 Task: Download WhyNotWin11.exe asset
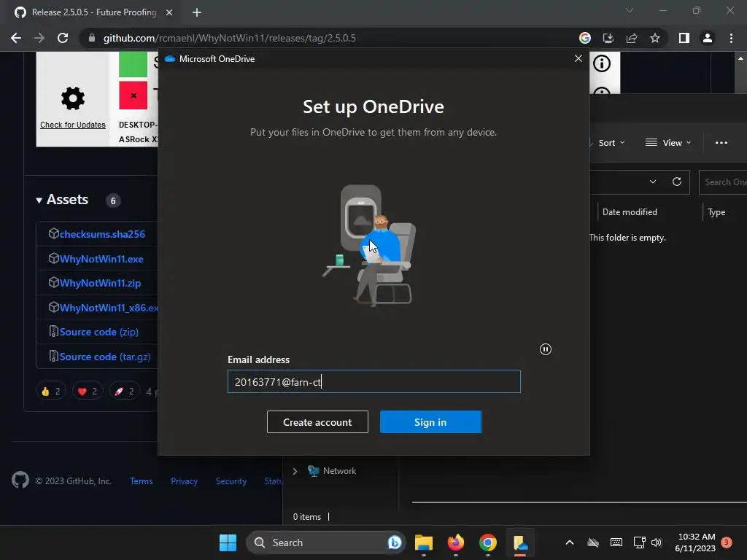click(x=101, y=259)
